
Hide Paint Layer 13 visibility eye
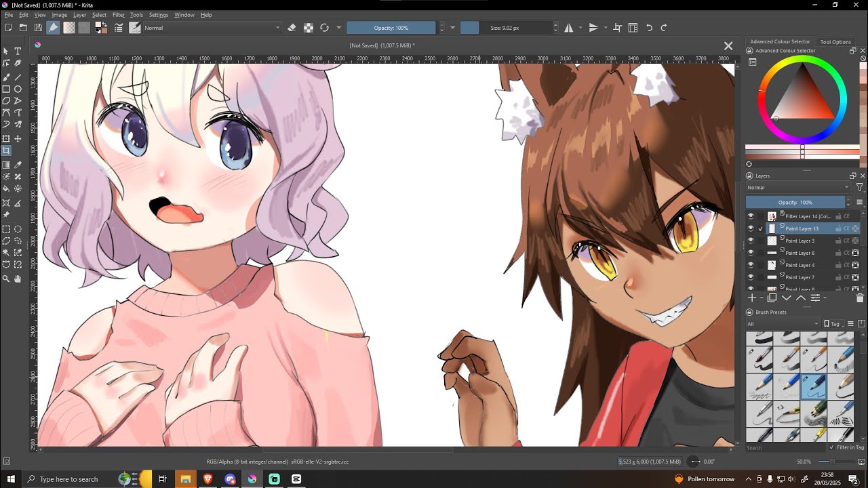point(751,228)
